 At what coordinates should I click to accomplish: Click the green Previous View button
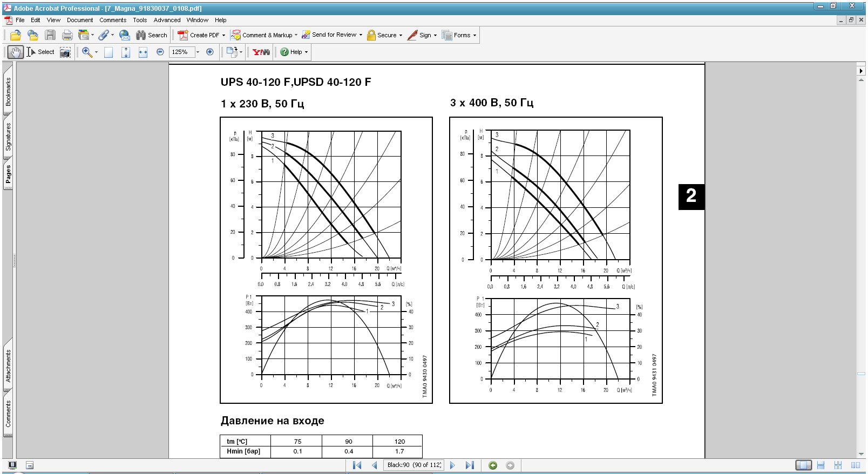coord(493,465)
